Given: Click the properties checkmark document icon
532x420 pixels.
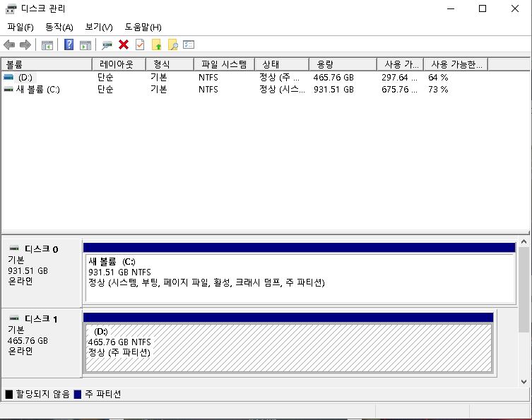Looking at the screenshot, I should (x=140, y=44).
